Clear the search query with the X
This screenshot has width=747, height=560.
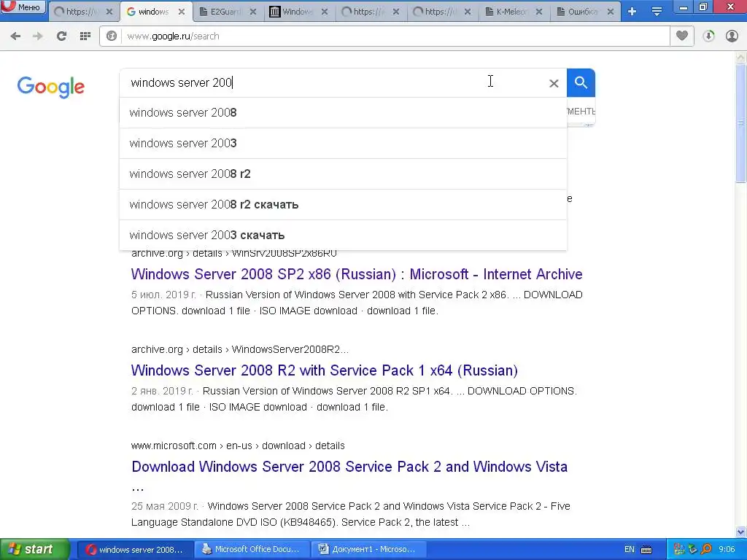(554, 83)
